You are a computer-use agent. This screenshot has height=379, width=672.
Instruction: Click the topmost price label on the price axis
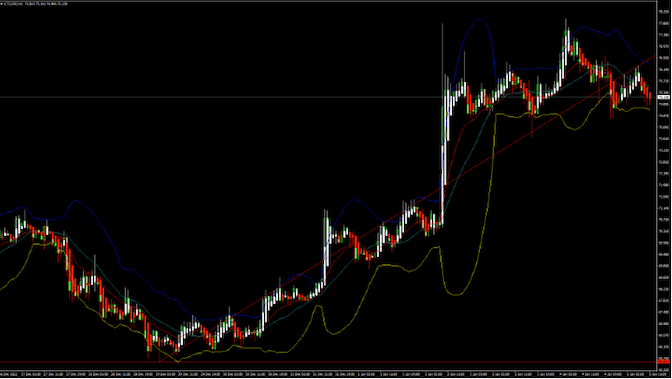click(x=664, y=12)
